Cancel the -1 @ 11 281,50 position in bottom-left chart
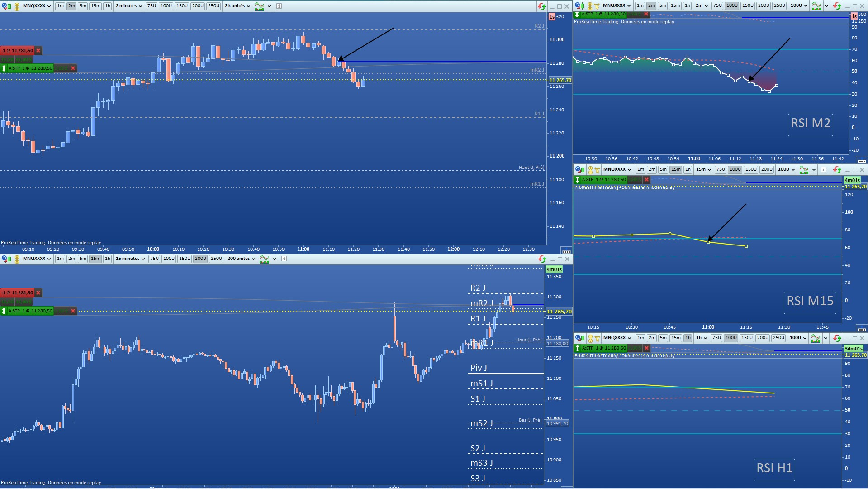Screen dimensions: 868x489 tap(38, 293)
